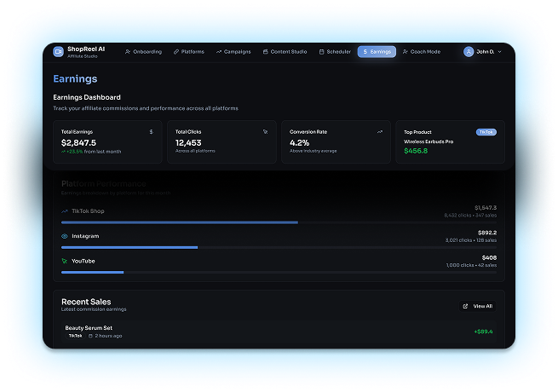
Task: Click John D.'s profile avatar
Action: coord(469,52)
